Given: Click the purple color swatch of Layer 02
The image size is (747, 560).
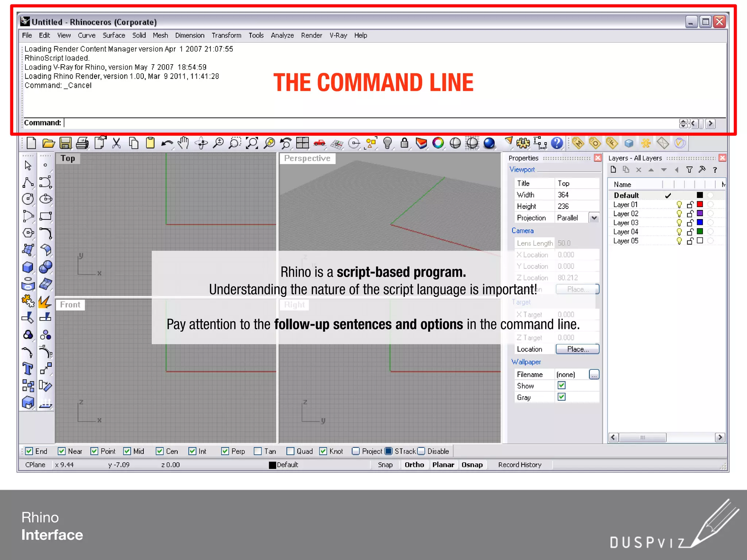Looking at the screenshot, I should [x=700, y=213].
